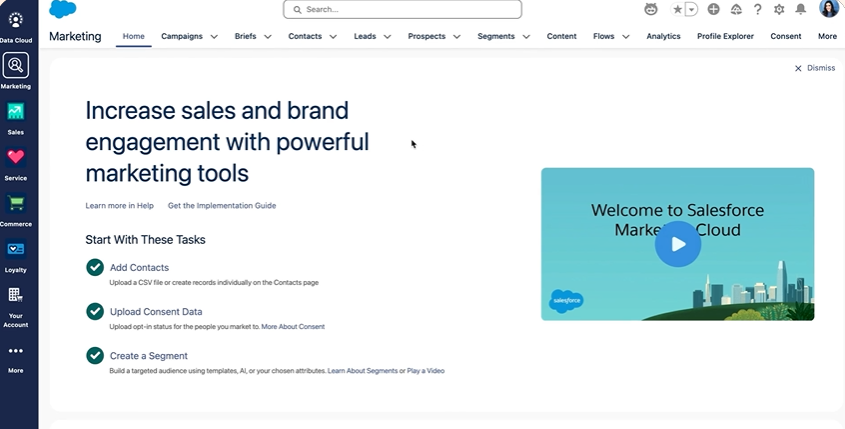Open the Astro mascot guidance icon

651,9
